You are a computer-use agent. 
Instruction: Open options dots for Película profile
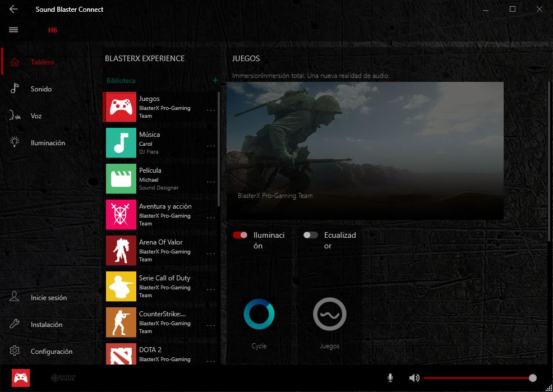(211, 182)
